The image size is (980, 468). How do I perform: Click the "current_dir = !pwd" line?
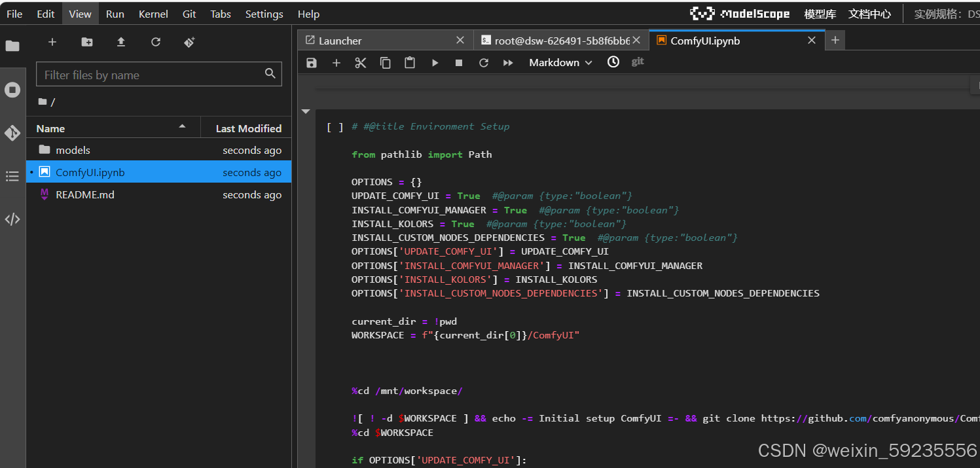[x=404, y=321]
